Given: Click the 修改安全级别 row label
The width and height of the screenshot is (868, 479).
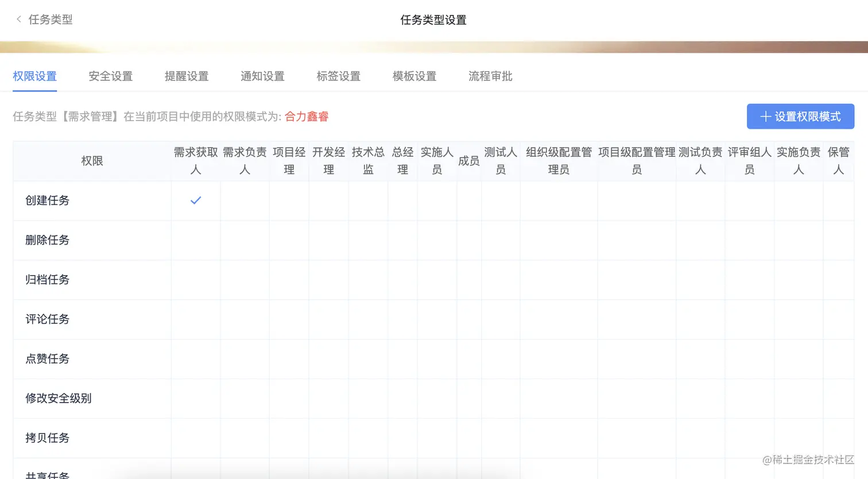Looking at the screenshot, I should click(58, 399).
